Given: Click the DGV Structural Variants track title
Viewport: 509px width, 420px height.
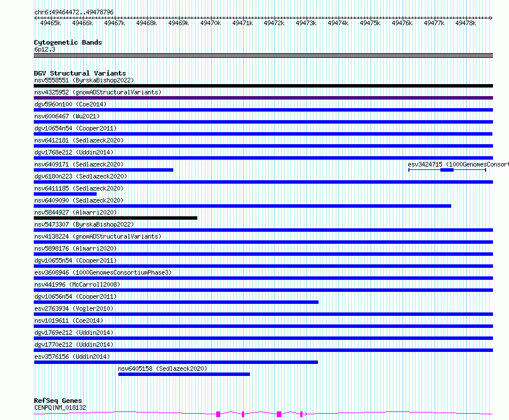Looking at the screenshot, I should [80, 73].
